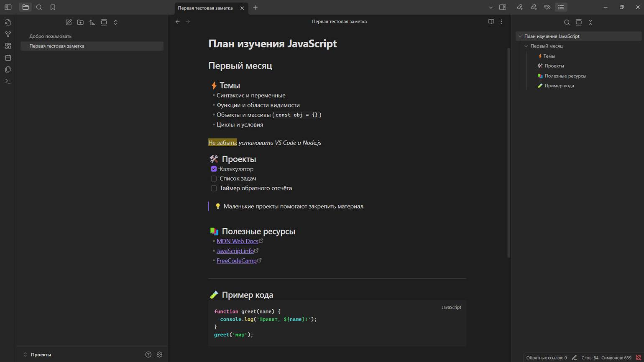The width and height of the screenshot is (644, 362).
Task: Follow the FreeCodeCamp link
Action: pyautogui.click(x=237, y=260)
